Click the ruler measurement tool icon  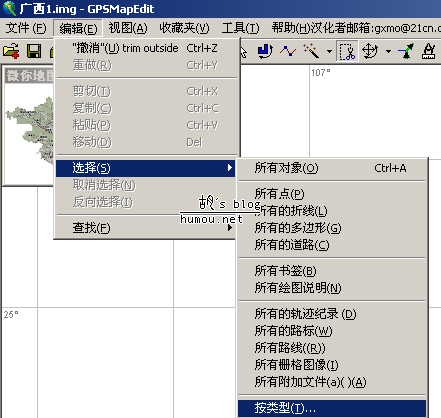[429, 51]
